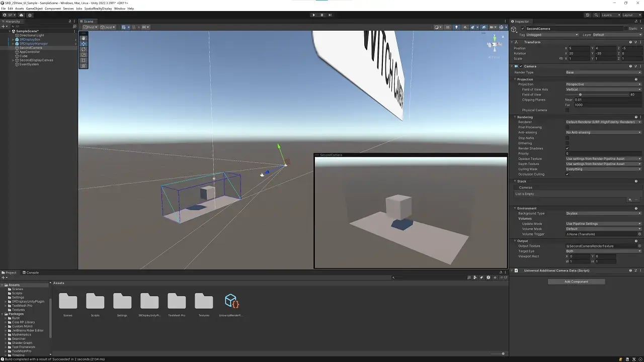Open the Anti-aliasing dropdown
The image size is (644, 362).
603,133
